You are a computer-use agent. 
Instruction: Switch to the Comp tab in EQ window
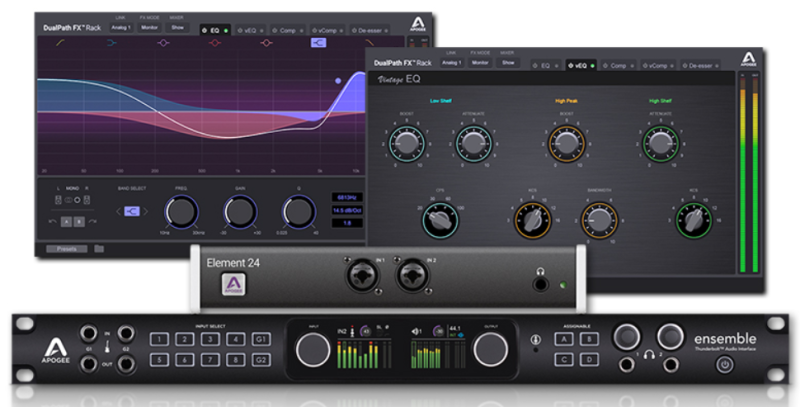(287, 31)
